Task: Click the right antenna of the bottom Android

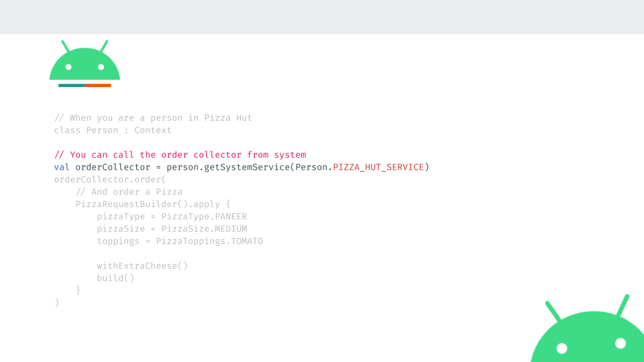Action: [623, 305]
